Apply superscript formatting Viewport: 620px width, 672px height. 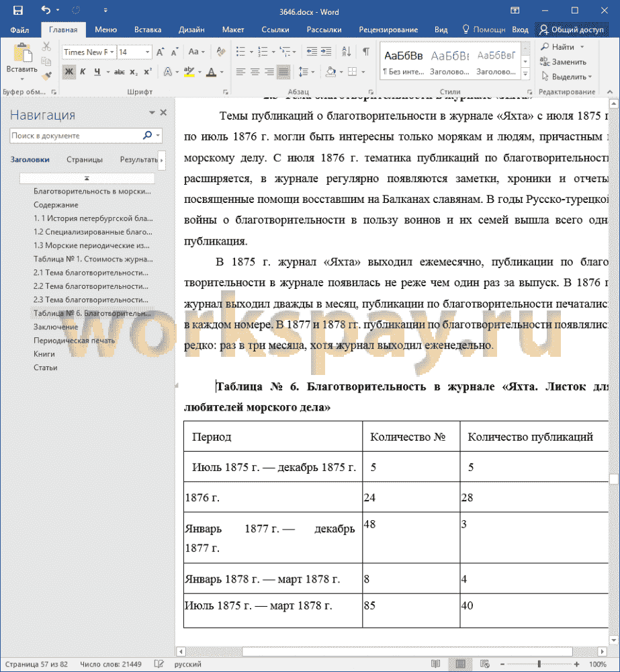tap(148, 72)
